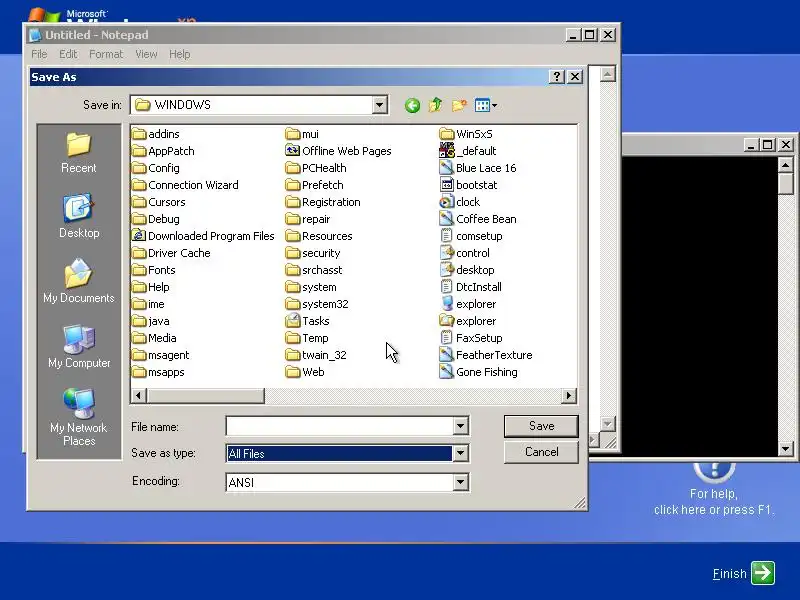Open My Documents in the places bar
The height and width of the screenshot is (600, 800).
click(79, 281)
